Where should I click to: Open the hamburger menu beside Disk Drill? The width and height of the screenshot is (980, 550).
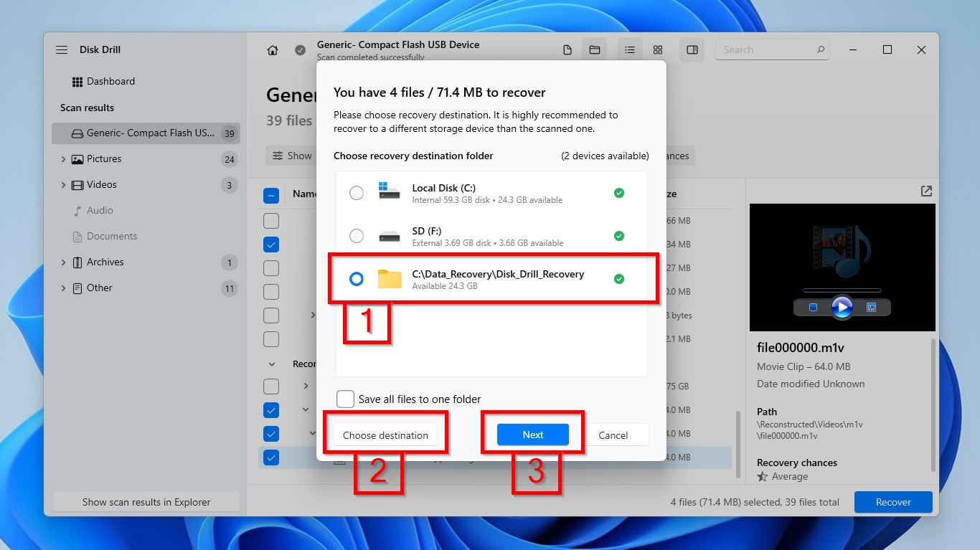pyautogui.click(x=62, y=49)
